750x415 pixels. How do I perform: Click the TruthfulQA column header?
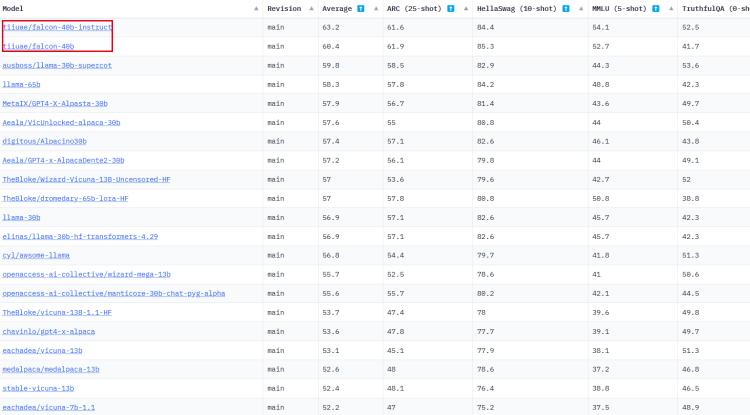click(x=716, y=9)
